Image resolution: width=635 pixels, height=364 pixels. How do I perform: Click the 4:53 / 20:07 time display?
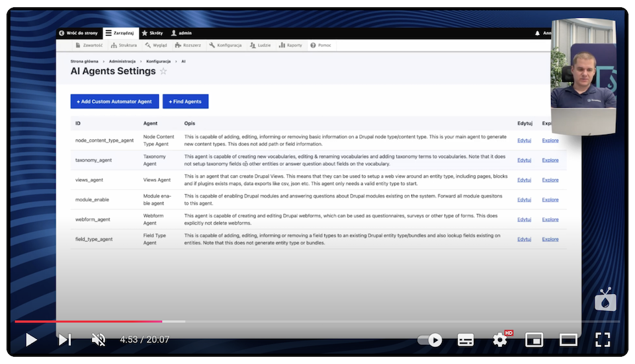(145, 340)
